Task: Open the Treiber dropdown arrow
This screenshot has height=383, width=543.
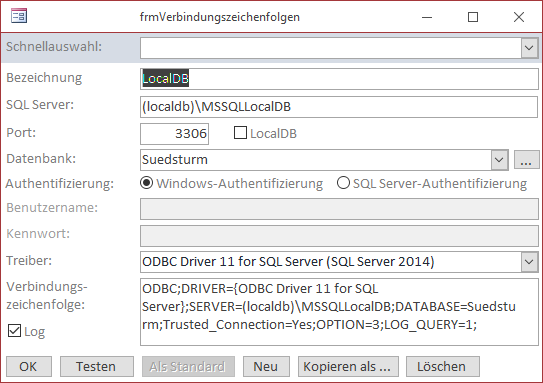Action: (x=529, y=262)
